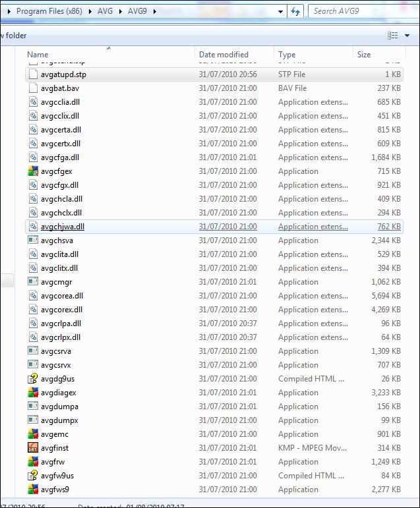The image size is (420, 508).
Task: Click the 1,309 KB size value
Action: [386, 351]
